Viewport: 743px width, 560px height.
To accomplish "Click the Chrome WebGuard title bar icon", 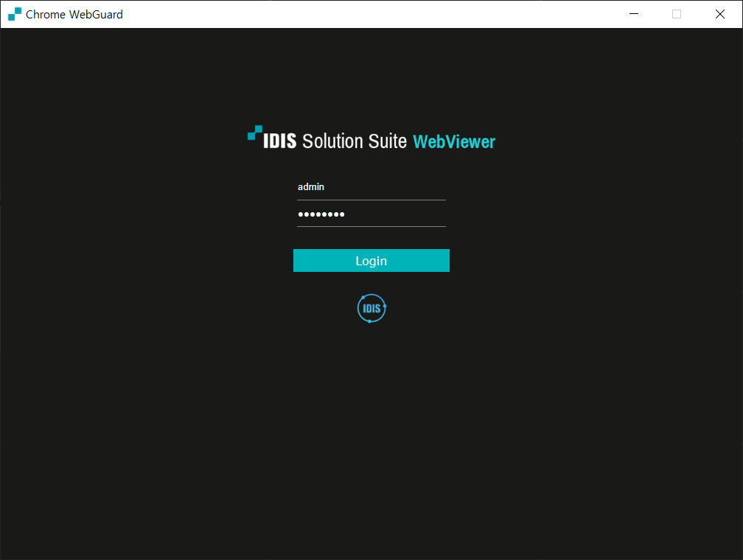I will [15, 14].
